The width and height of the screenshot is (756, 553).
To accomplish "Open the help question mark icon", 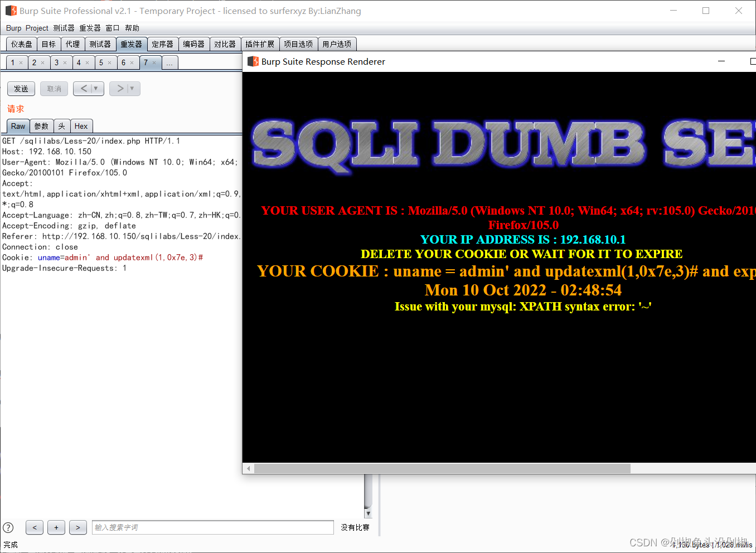I will tap(8, 527).
